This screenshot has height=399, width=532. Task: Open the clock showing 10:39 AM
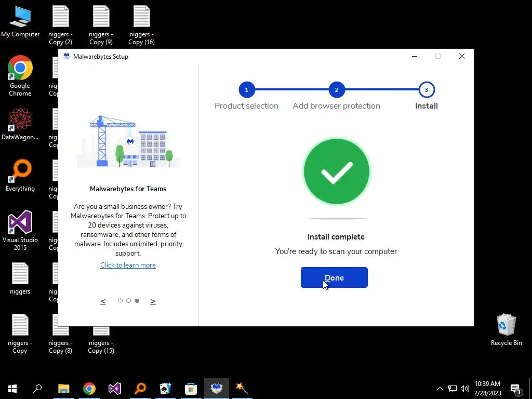coord(487,389)
